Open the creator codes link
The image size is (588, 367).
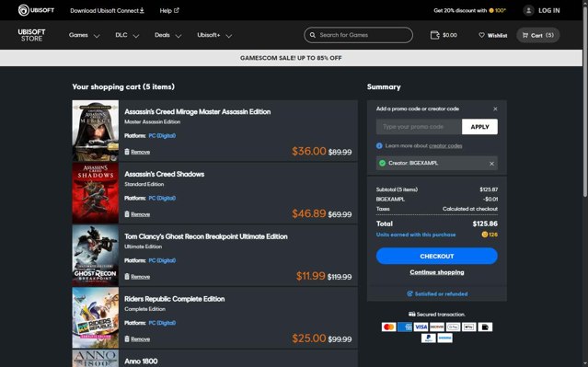click(x=445, y=146)
